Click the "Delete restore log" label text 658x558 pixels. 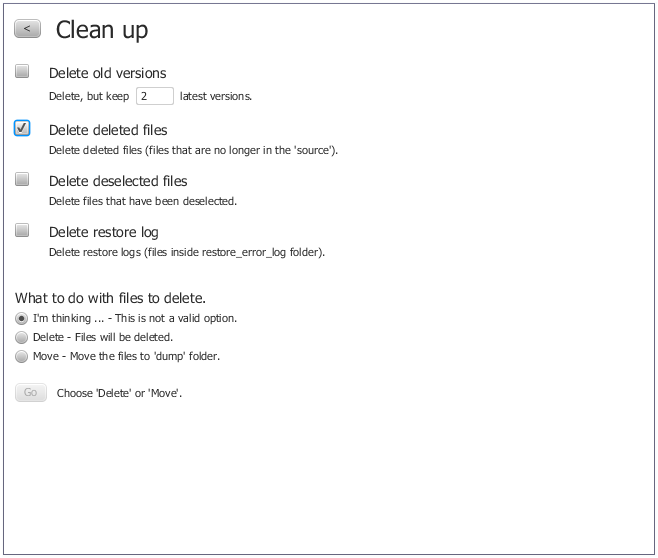pyautogui.click(x=103, y=232)
